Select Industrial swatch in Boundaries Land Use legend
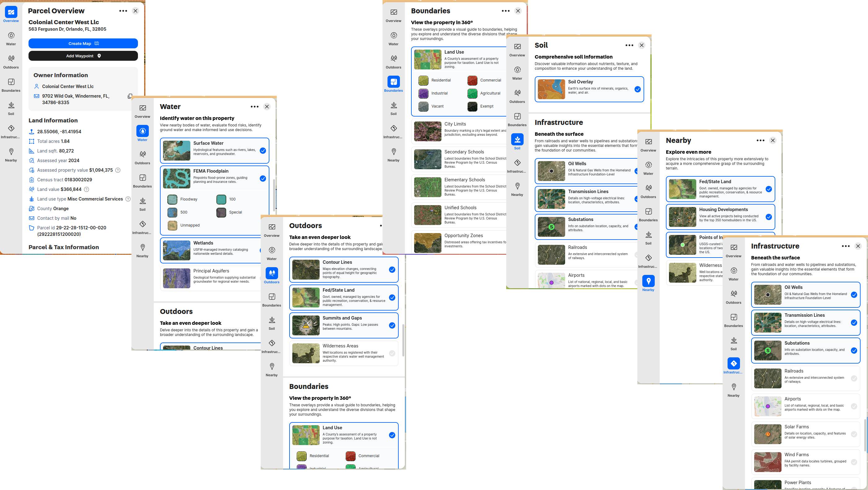The image size is (868, 490). click(423, 93)
